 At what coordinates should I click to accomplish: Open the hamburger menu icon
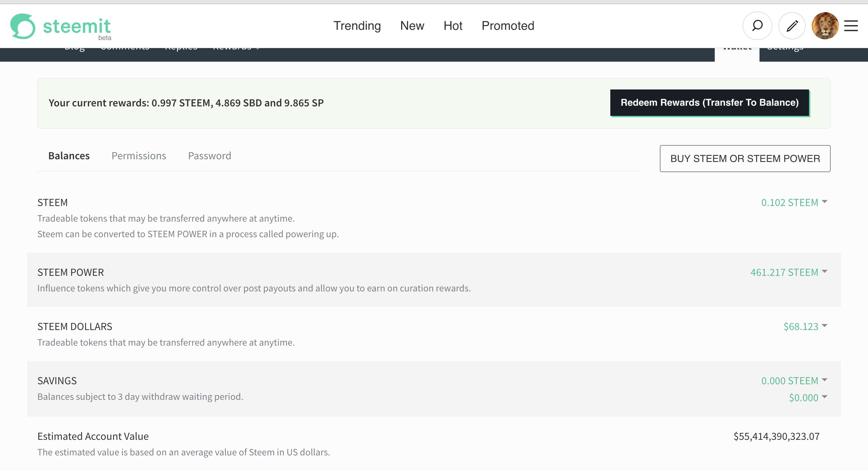click(851, 26)
